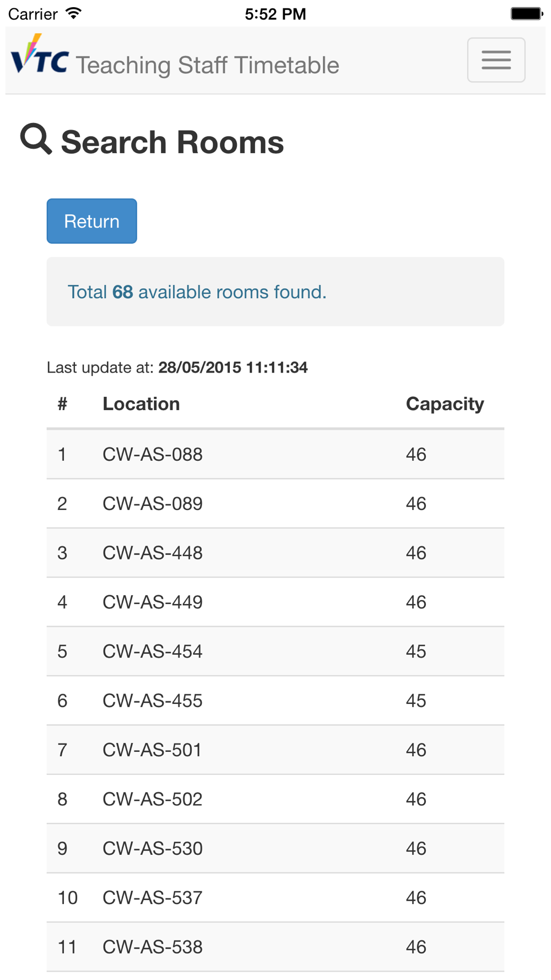551x980 pixels.
Task: Click the # column header
Action: pos(62,404)
